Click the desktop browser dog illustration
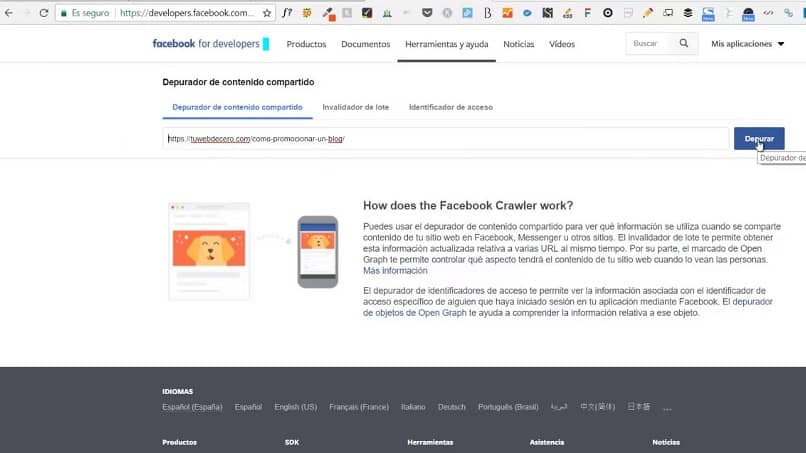This screenshot has width=806, height=453. 209,251
